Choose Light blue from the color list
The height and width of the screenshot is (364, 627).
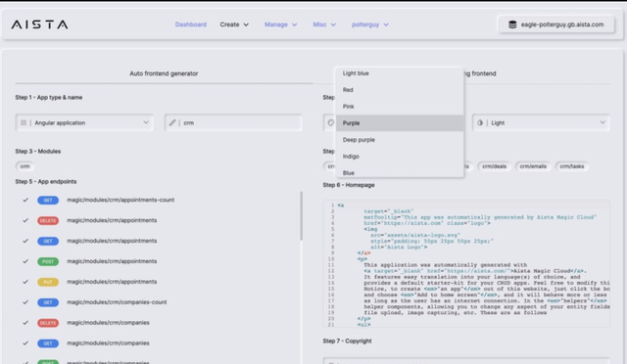(400, 73)
